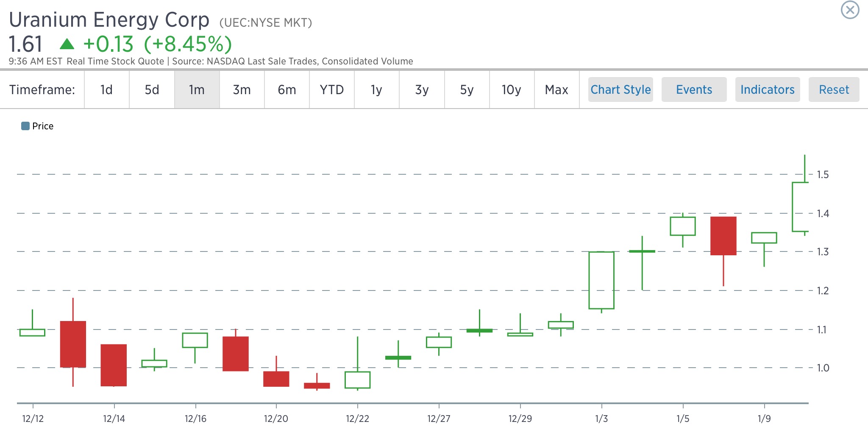Click the 1.61 current price
Image resolution: width=868 pixels, height=430 pixels.
point(25,44)
